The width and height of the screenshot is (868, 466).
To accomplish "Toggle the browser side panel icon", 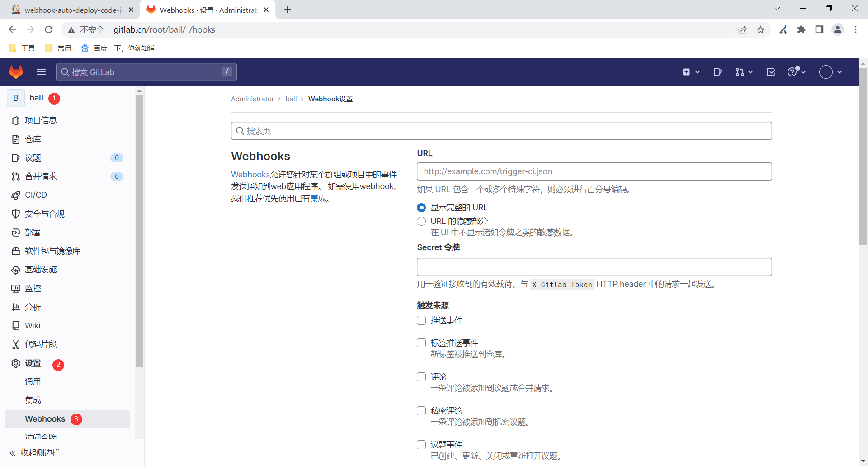I will click(819, 29).
